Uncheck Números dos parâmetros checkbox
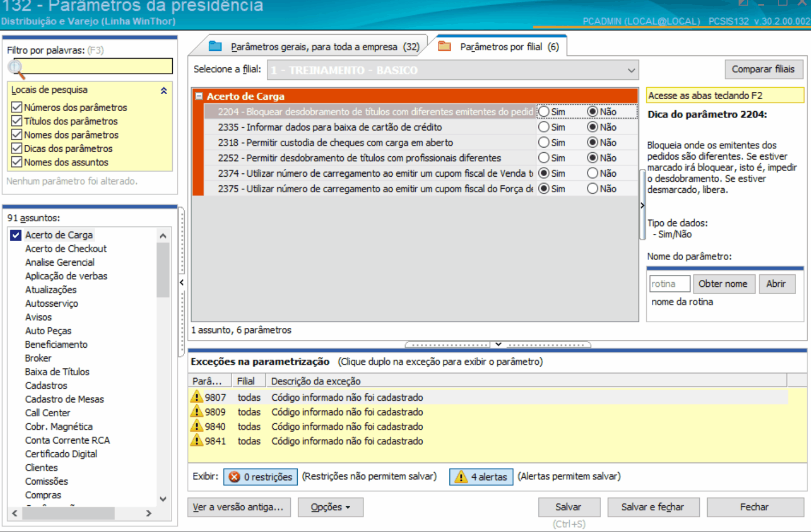The height and width of the screenshot is (532, 811). click(x=17, y=107)
